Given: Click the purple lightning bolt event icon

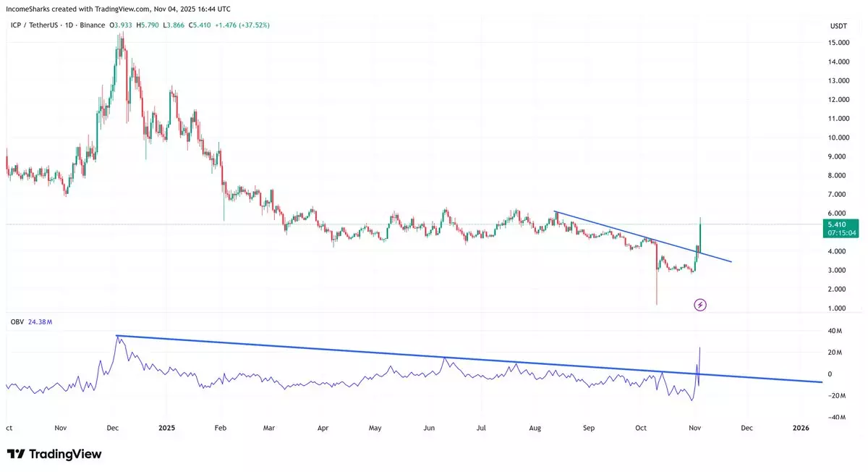Looking at the screenshot, I should click(699, 305).
